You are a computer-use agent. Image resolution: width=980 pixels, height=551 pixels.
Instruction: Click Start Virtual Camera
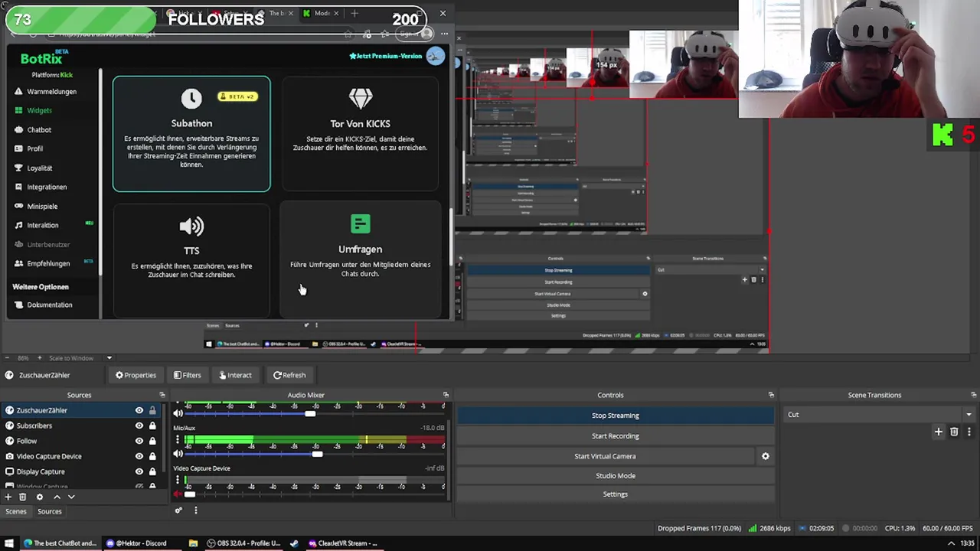click(x=605, y=456)
